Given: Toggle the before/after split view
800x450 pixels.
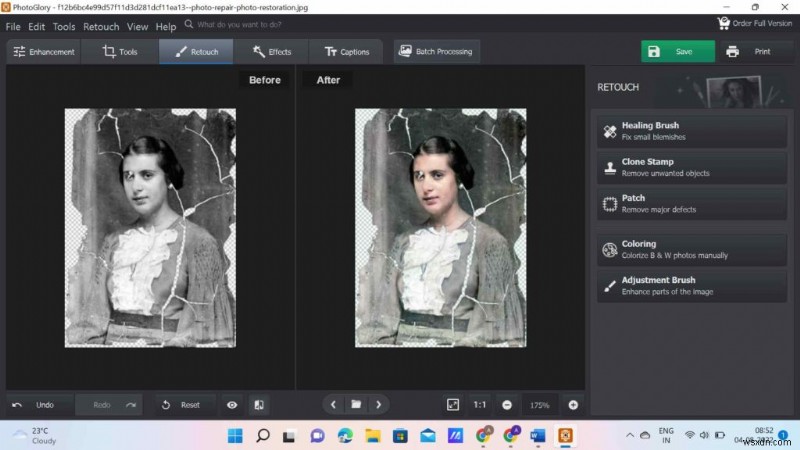Looking at the screenshot, I should click(258, 405).
